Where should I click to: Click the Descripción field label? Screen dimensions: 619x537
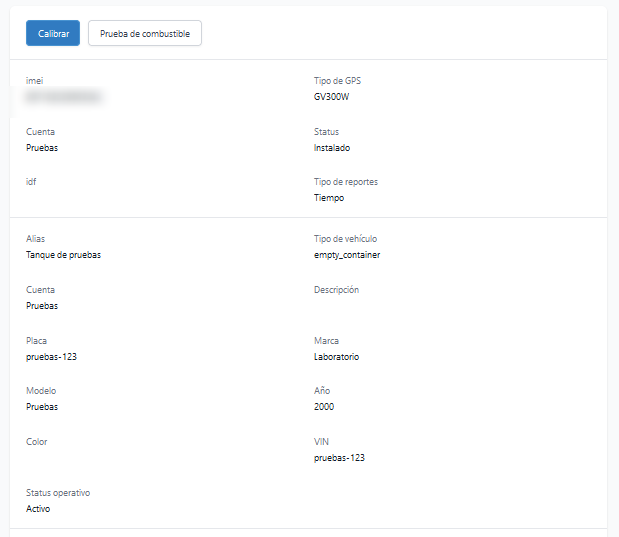click(x=336, y=290)
